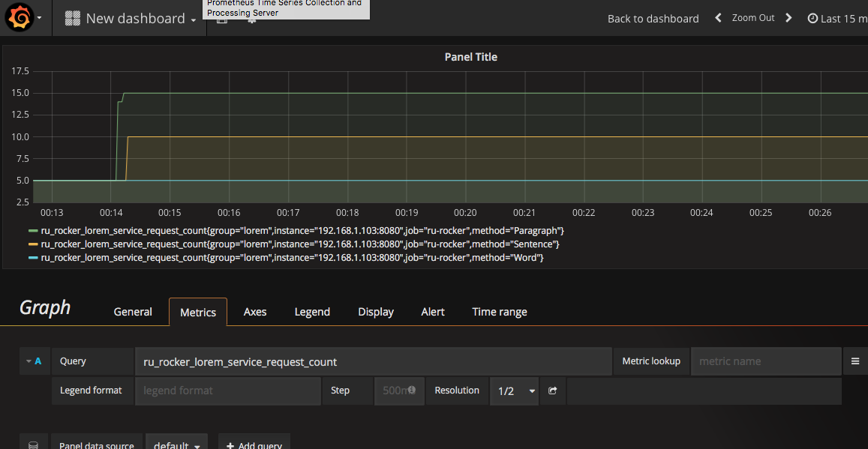Click the database data source icon

tap(33, 445)
